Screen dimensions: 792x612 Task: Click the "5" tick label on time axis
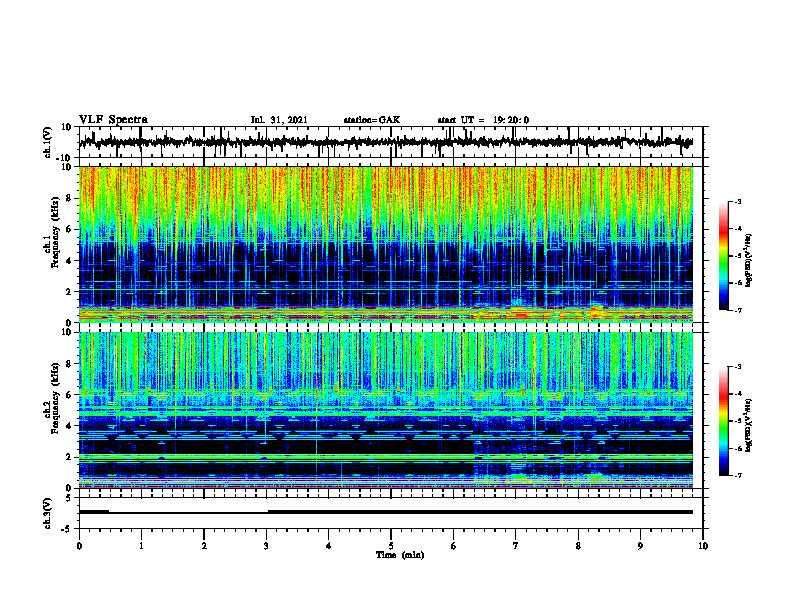[x=391, y=546]
